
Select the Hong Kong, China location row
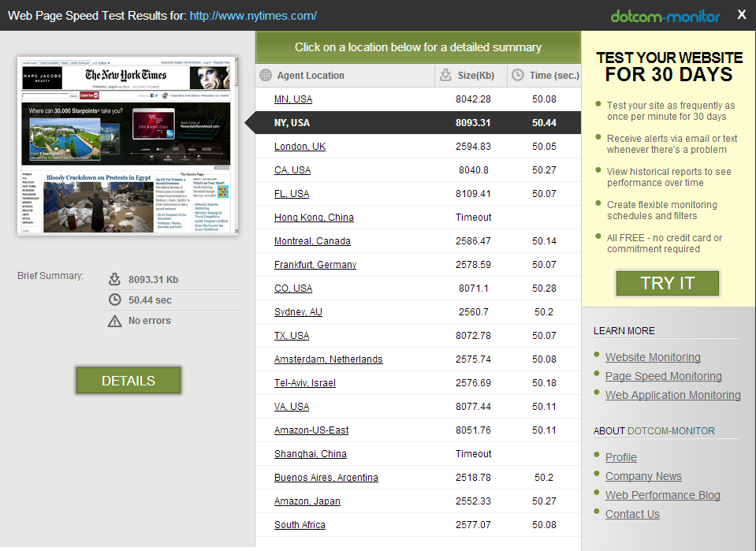pos(314,218)
